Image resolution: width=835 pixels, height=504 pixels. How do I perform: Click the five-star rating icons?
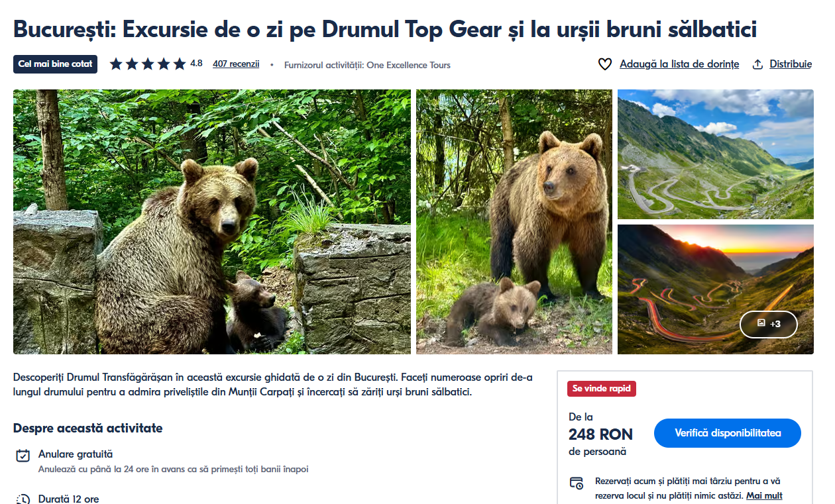[147, 64]
